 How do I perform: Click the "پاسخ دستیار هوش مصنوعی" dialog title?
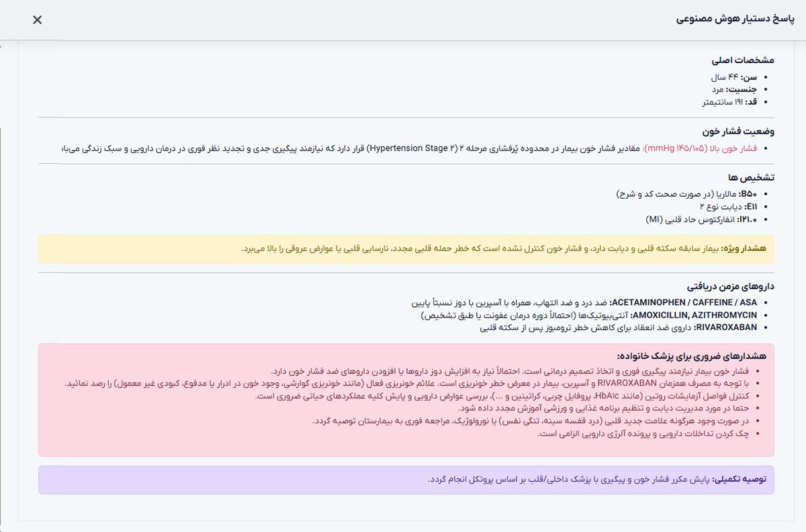point(735,19)
